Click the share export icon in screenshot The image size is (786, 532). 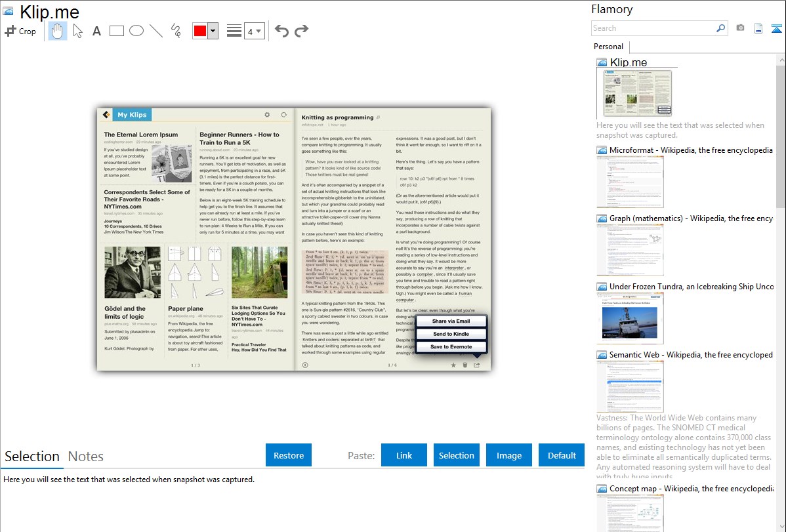[x=477, y=365]
